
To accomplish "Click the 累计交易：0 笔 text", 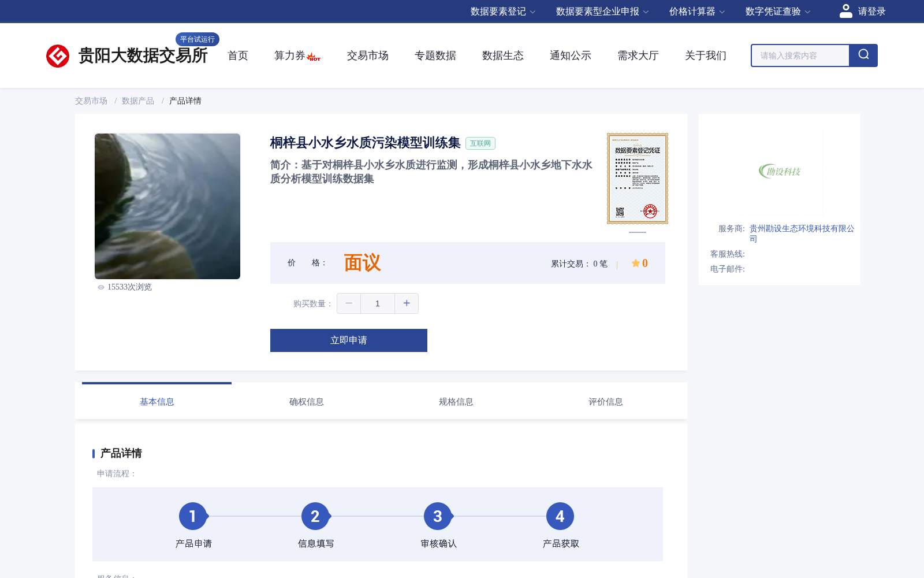I will [579, 264].
